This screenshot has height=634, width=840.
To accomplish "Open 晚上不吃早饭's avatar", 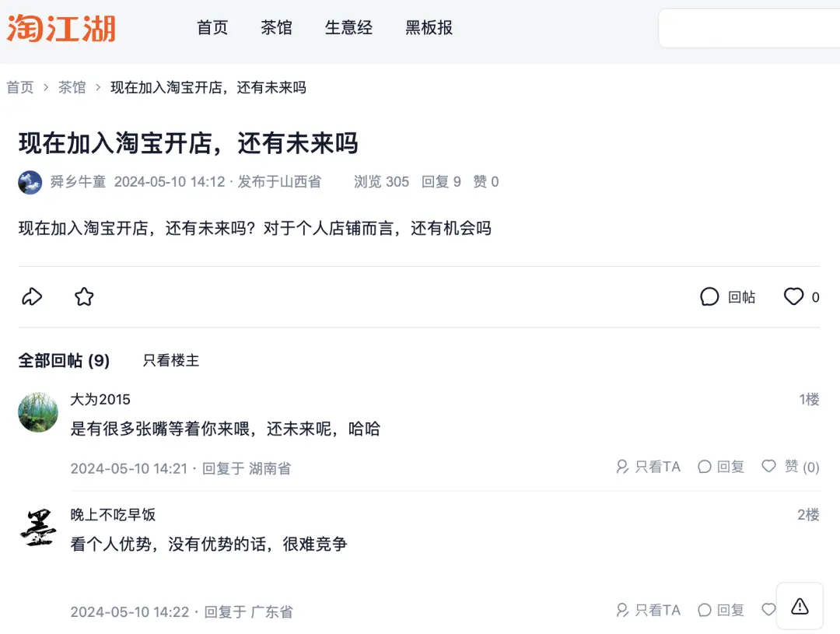I will pos(38,528).
